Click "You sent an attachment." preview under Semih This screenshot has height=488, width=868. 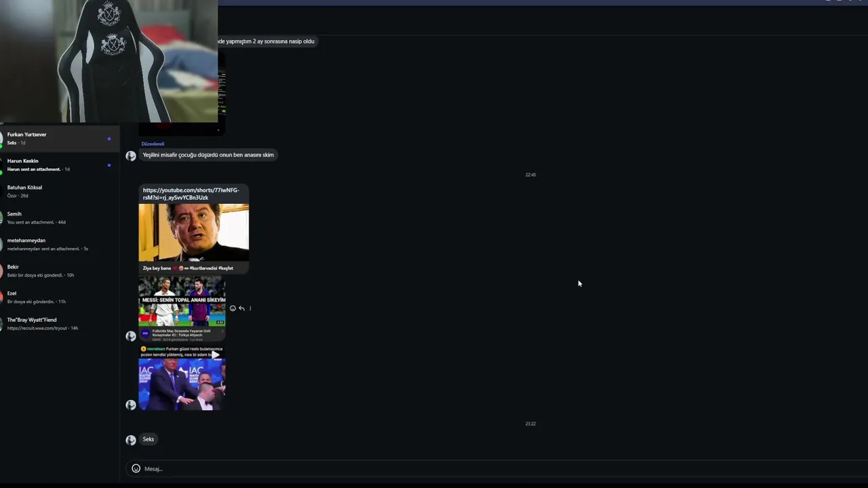(31, 222)
